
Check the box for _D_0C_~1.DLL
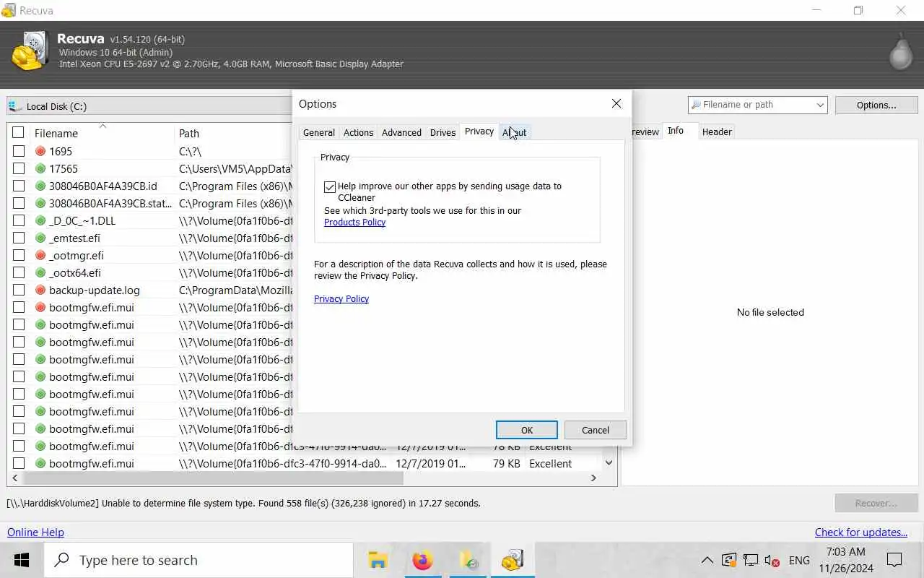[19, 220]
